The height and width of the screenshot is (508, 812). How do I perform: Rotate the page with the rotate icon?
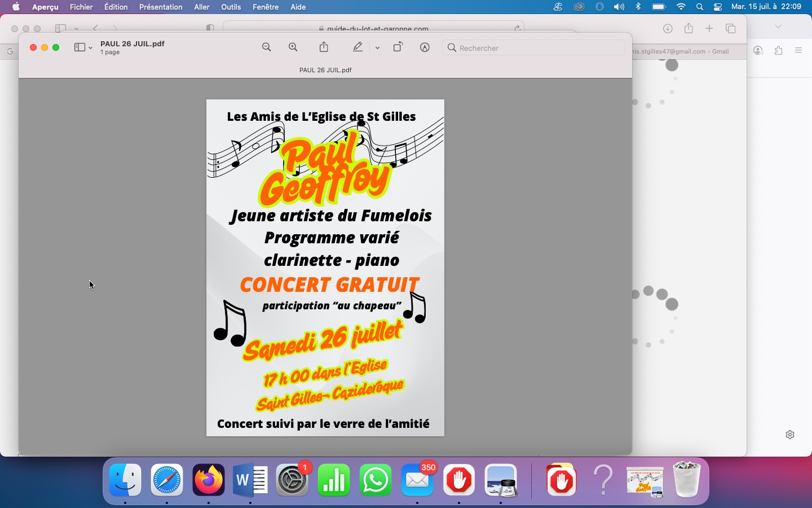click(x=398, y=48)
